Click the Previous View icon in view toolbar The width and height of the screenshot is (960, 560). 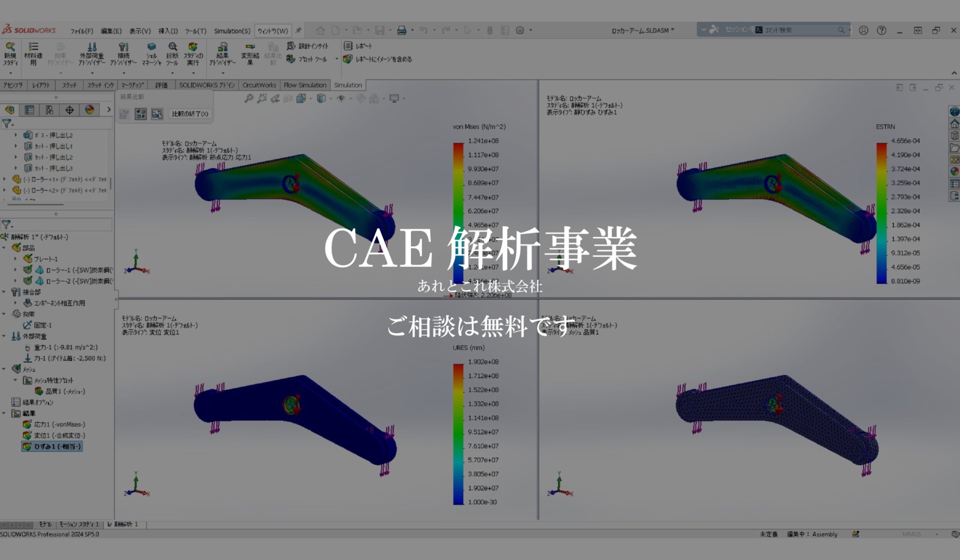(275, 98)
